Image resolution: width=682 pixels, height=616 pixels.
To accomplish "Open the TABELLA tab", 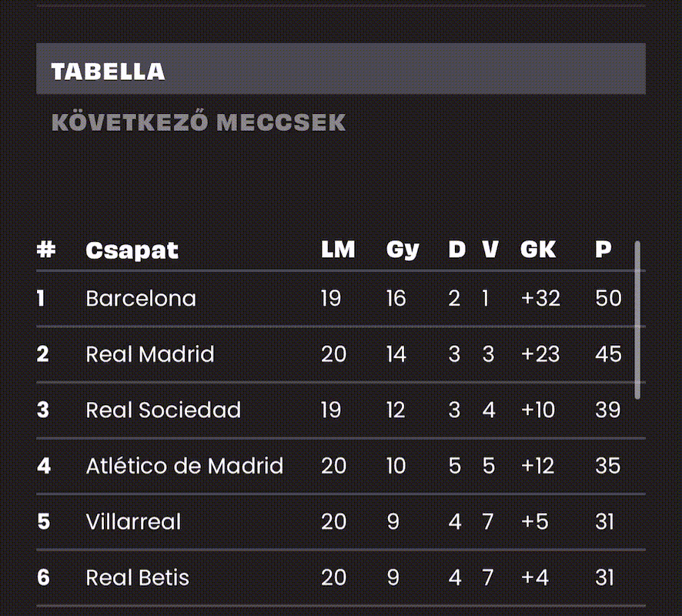I will click(x=341, y=69).
